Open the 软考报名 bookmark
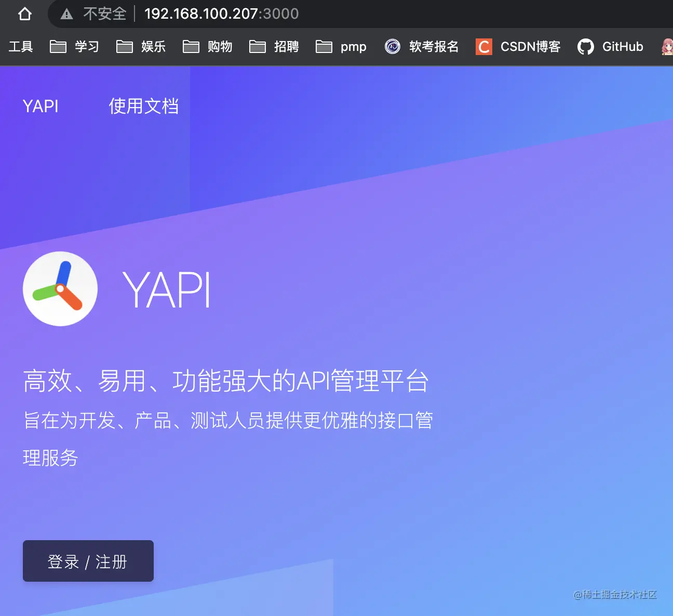Image resolution: width=673 pixels, height=616 pixels. 422,47
